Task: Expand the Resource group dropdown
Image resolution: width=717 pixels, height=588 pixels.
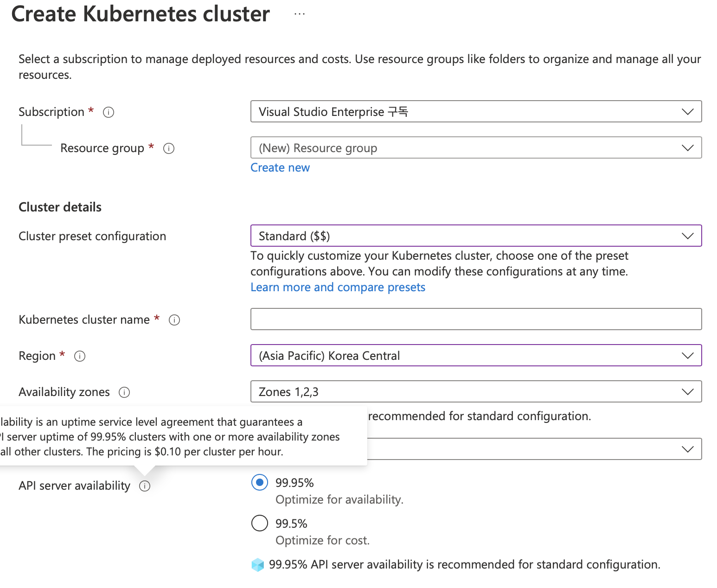Action: point(476,148)
